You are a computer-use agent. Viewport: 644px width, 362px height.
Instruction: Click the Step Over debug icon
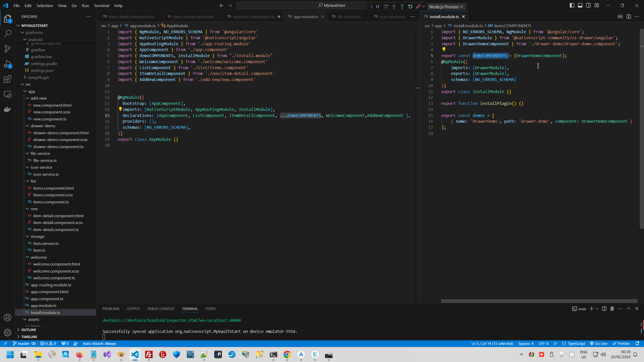point(386,7)
